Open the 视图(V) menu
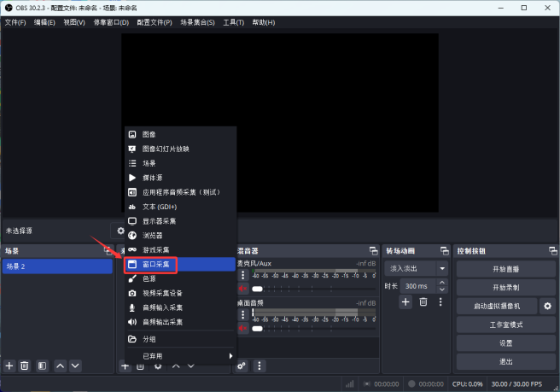The width and height of the screenshot is (560, 392). click(74, 22)
